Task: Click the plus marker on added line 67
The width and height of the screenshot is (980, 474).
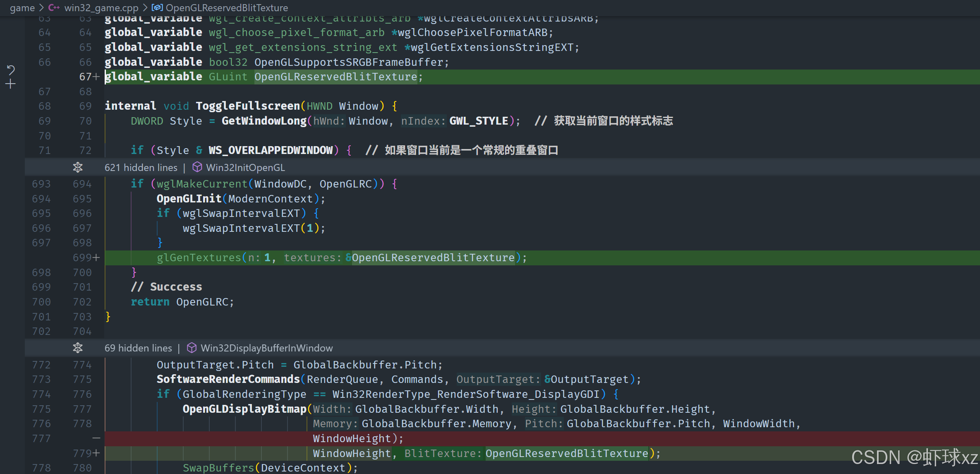Action: click(96, 77)
